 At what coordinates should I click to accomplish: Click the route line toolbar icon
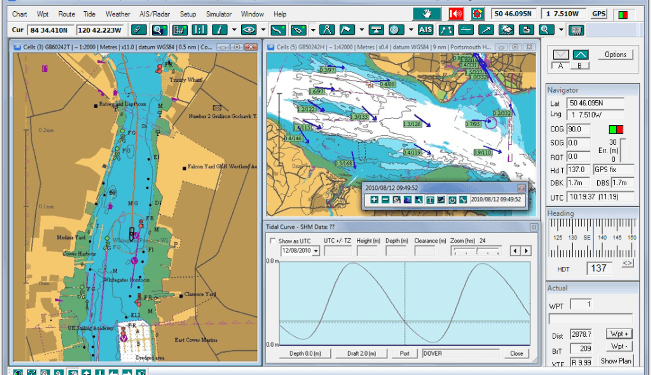coord(278,30)
